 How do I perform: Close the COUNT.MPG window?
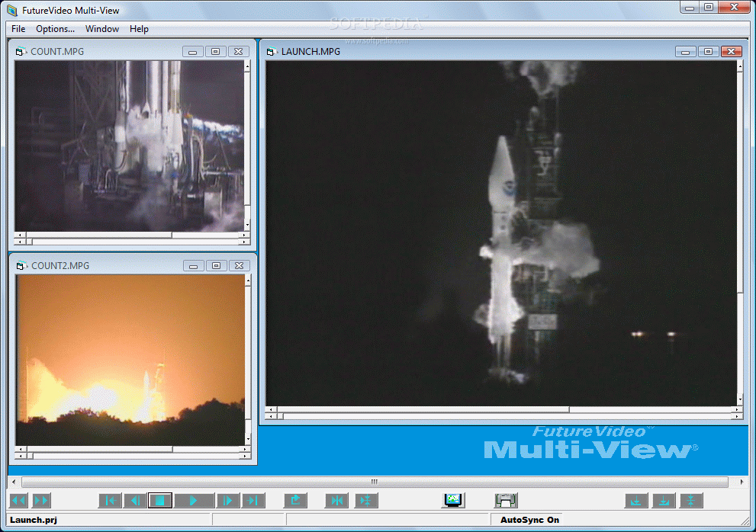[239, 52]
